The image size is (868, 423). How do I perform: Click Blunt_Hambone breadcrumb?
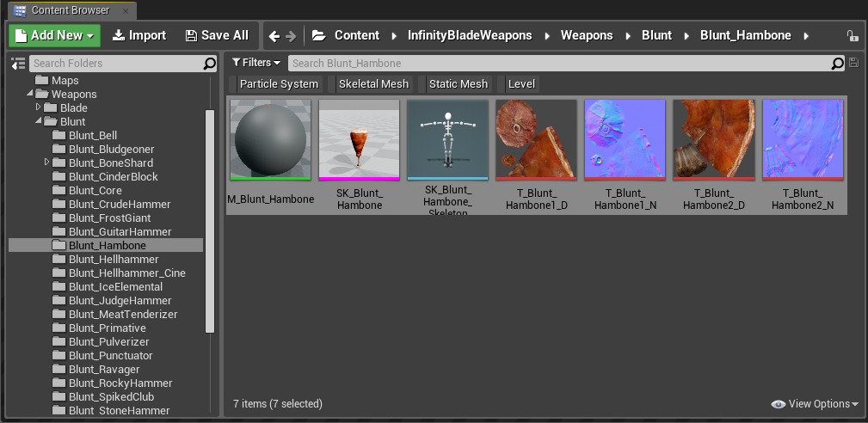746,35
